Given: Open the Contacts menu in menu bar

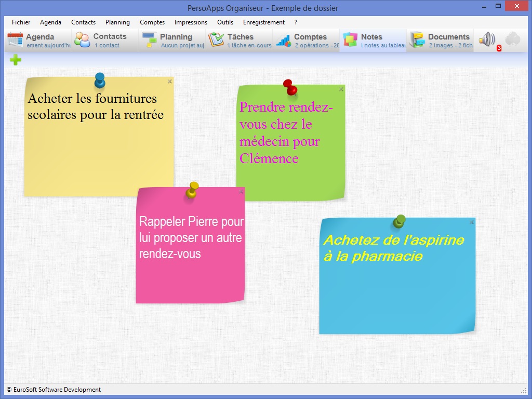Looking at the screenshot, I should 84,22.
